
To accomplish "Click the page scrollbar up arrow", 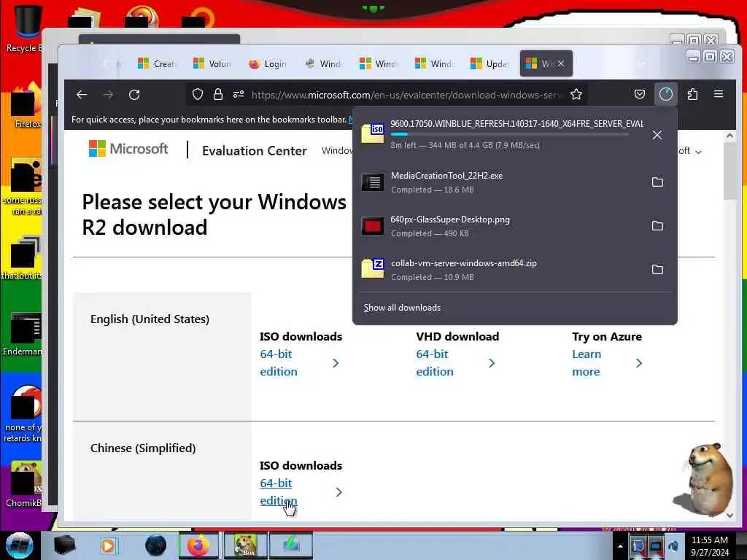I will click(x=729, y=136).
